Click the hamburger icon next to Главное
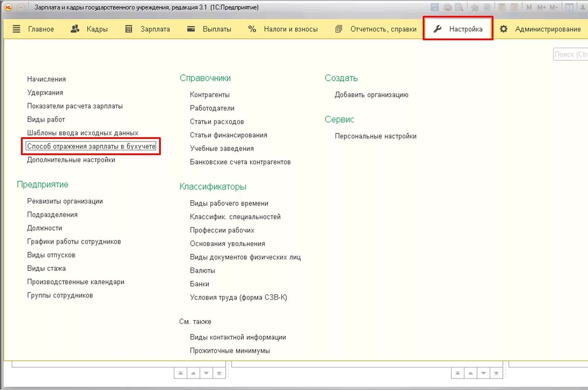 tap(16, 29)
